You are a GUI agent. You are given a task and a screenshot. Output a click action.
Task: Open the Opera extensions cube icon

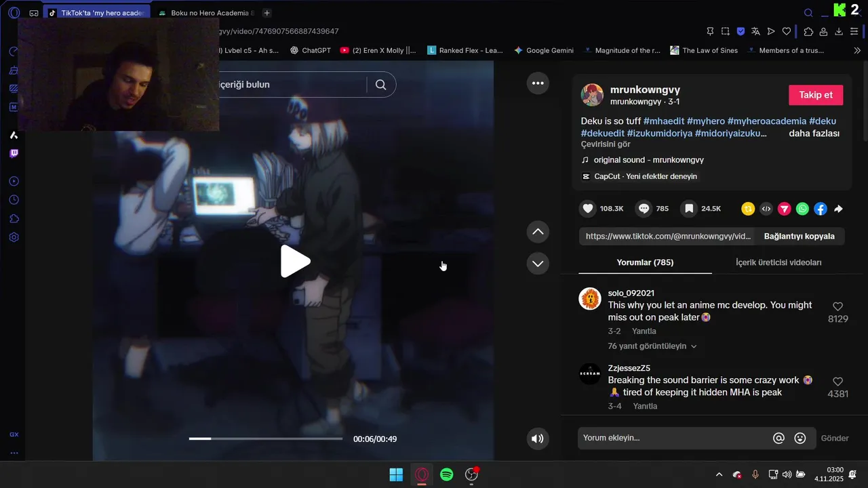[808, 31]
